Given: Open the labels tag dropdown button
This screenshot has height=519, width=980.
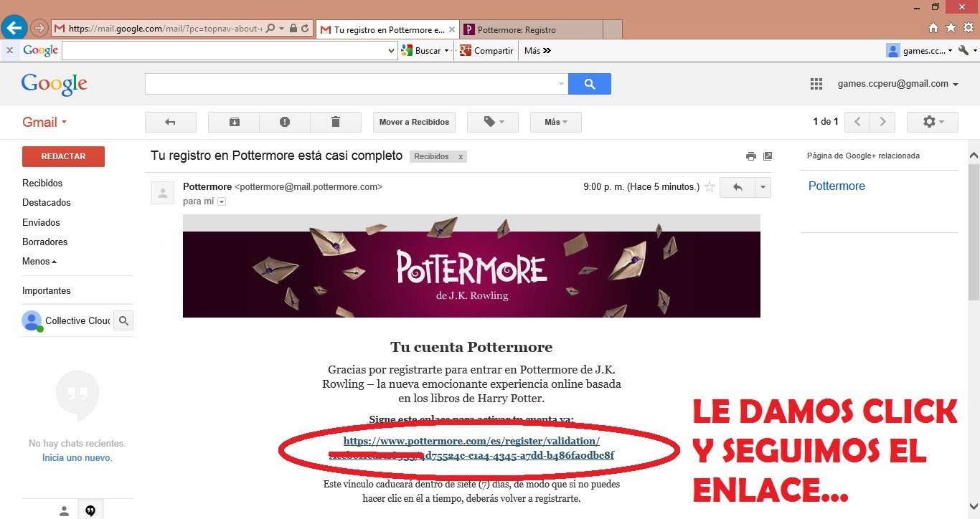Looking at the screenshot, I should pos(493,122).
